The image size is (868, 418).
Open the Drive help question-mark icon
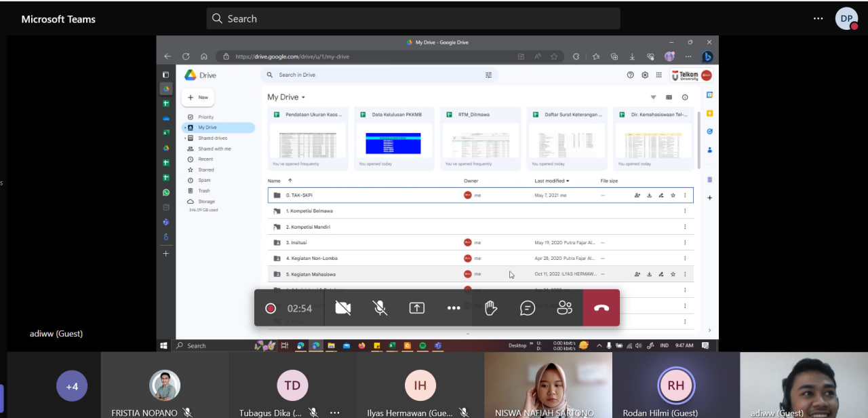[631, 75]
